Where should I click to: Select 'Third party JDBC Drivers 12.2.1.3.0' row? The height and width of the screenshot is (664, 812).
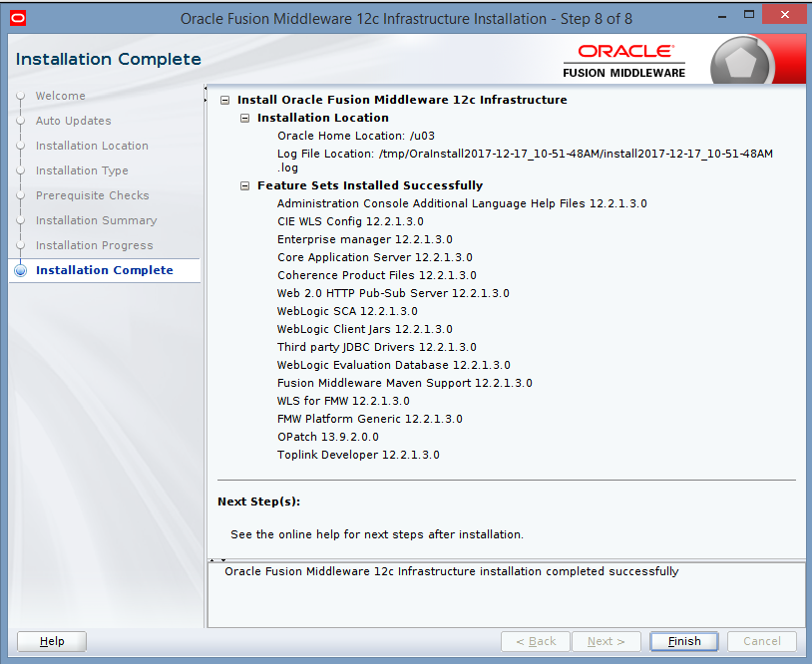pyautogui.click(x=377, y=347)
